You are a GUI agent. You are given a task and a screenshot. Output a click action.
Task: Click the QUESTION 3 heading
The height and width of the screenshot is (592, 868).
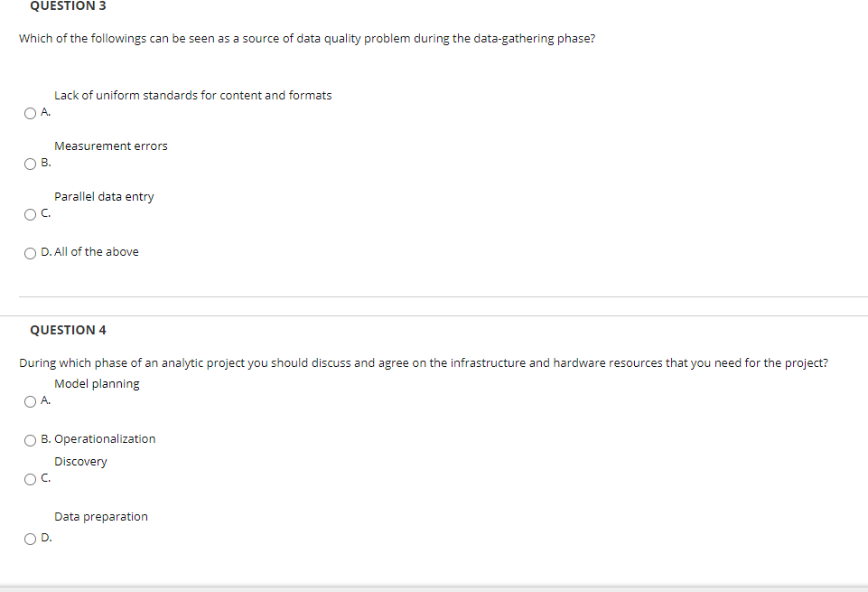[67, 6]
